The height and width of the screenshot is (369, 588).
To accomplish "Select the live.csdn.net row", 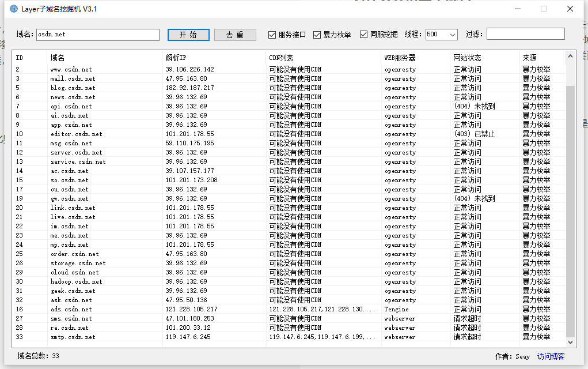I will point(289,217).
